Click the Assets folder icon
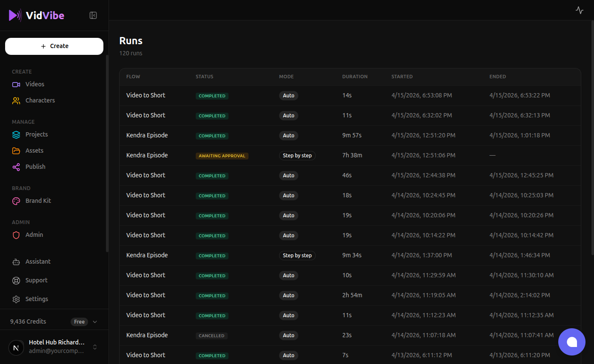This screenshot has height=364, width=594. (16, 151)
